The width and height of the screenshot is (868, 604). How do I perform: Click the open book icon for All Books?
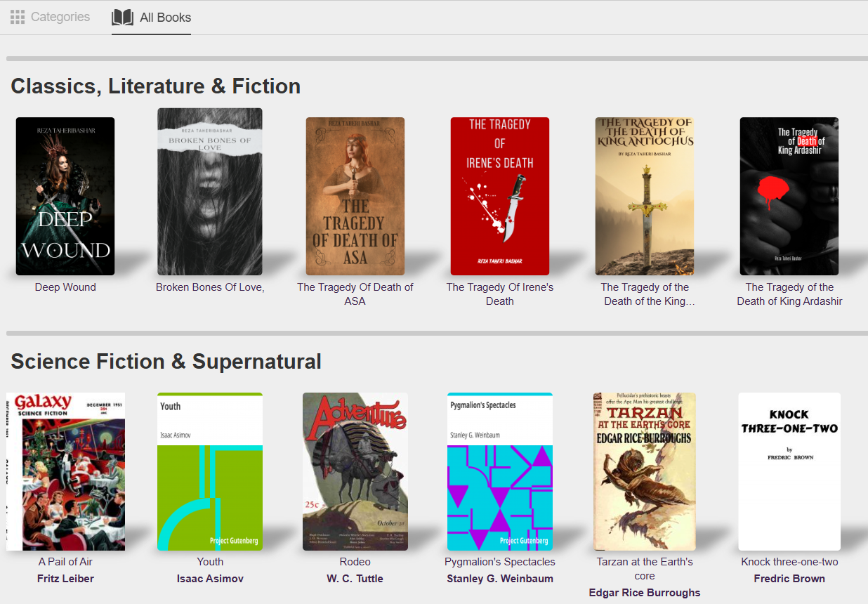122,18
